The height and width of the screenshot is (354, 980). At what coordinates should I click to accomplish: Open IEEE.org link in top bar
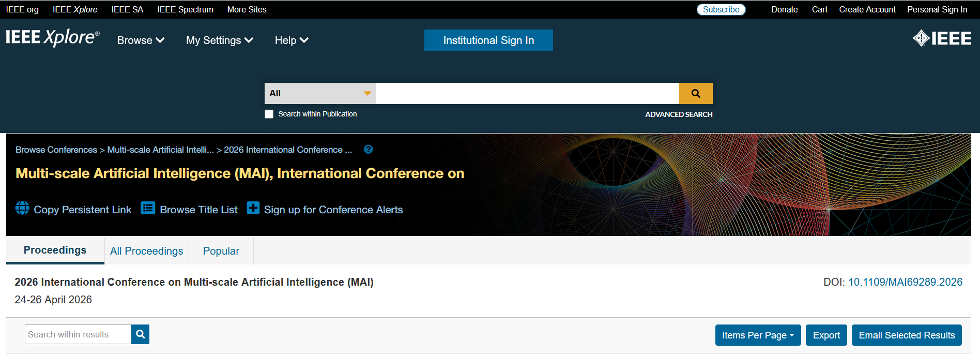click(x=22, y=9)
